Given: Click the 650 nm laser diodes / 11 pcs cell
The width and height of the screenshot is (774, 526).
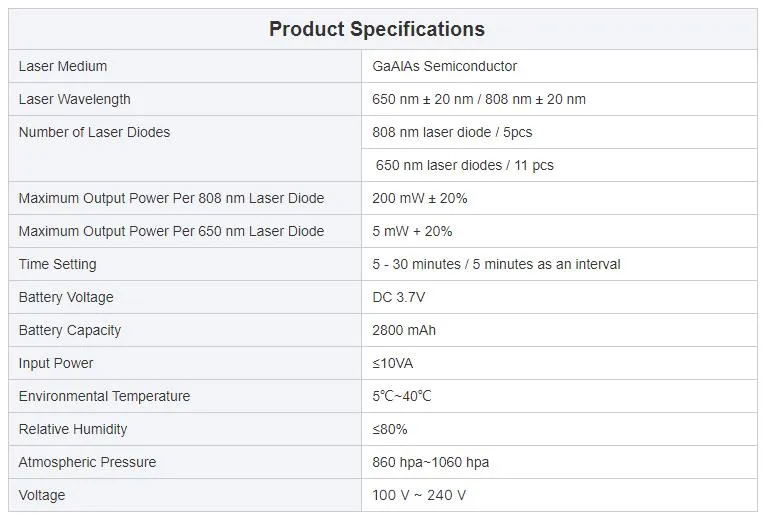Looking at the screenshot, I should 464,165.
